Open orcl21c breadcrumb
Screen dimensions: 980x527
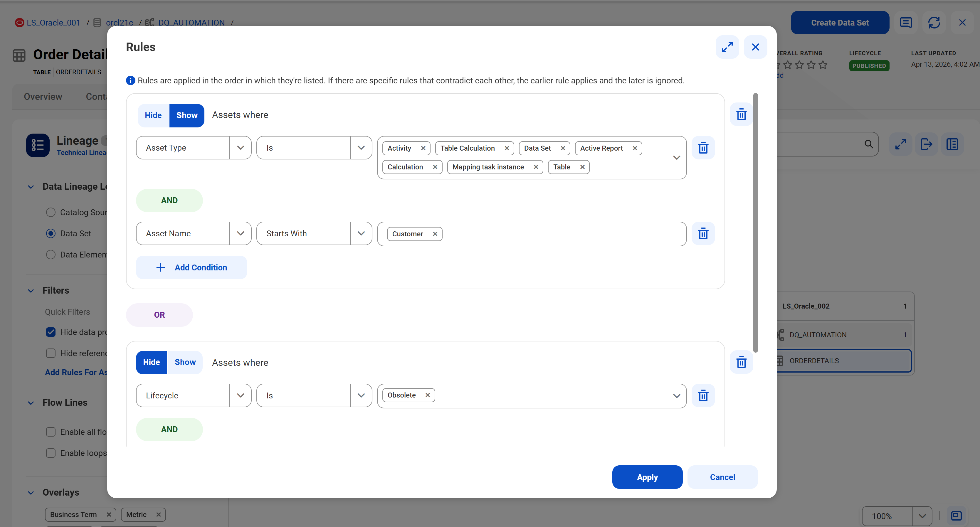point(120,23)
